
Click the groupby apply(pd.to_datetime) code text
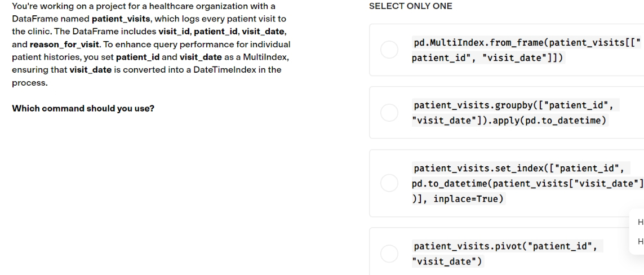coord(516,113)
